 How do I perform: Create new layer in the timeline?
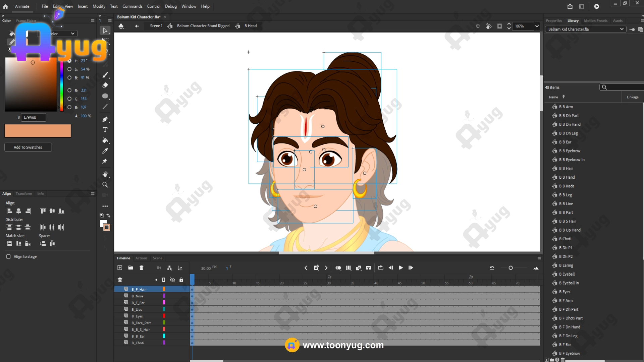(x=120, y=267)
